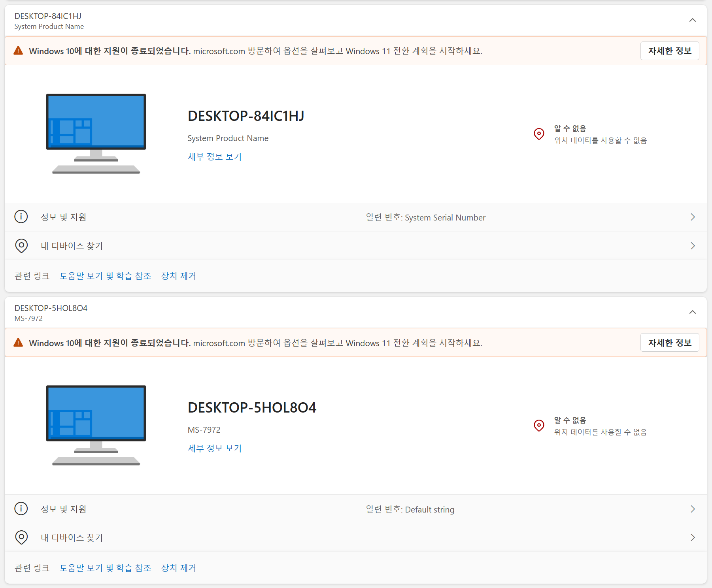
Task: Open 도움말 보기 및 학습 참조 for DESKTOP-5HOL8O4
Action: pyautogui.click(x=106, y=568)
